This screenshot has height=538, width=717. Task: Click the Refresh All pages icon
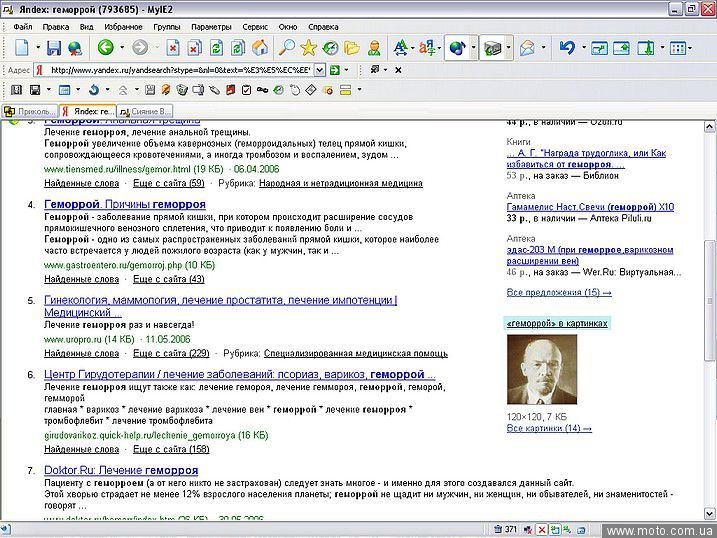pos(238,48)
